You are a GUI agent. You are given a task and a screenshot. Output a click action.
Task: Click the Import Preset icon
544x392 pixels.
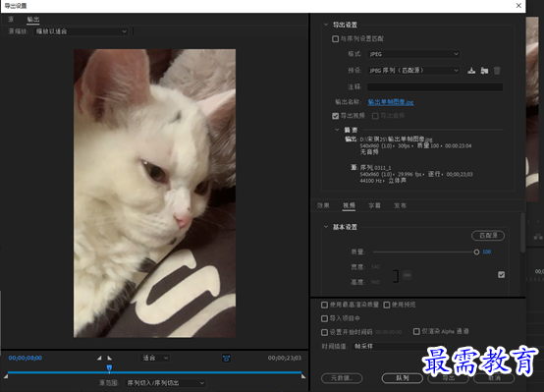pos(484,71)
